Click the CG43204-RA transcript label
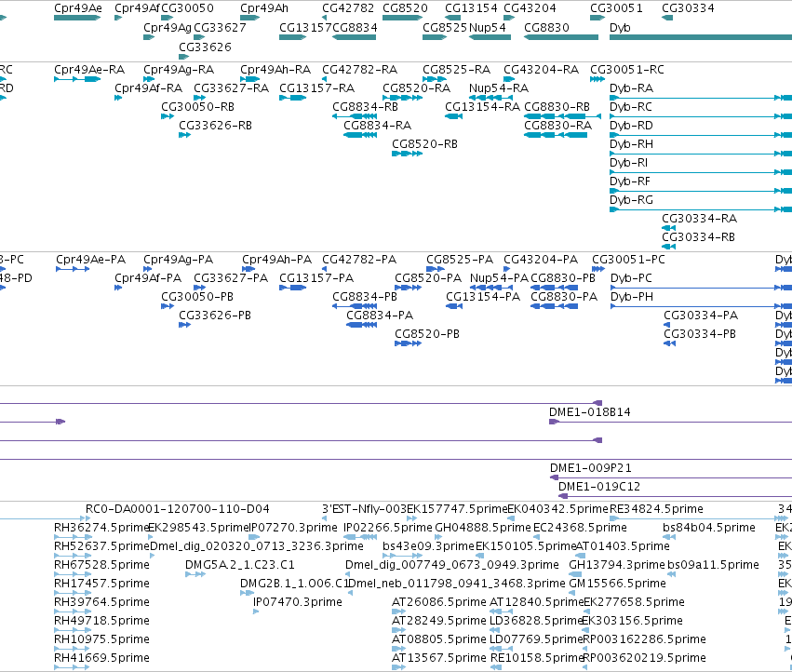Viewport: 792px width, 672px height. click(x=542, y=70)
